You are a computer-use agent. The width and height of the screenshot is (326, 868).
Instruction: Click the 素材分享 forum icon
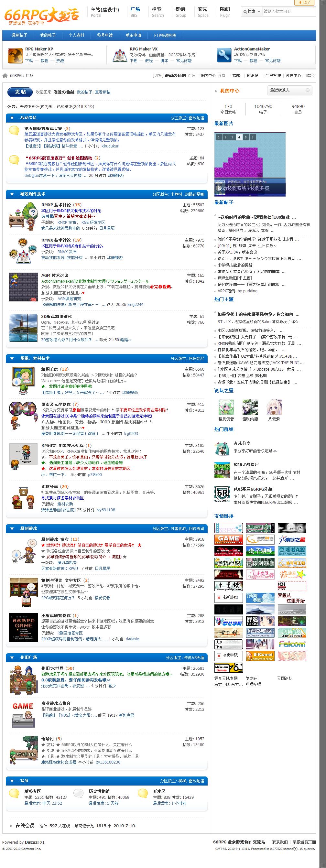click(23, 498)
